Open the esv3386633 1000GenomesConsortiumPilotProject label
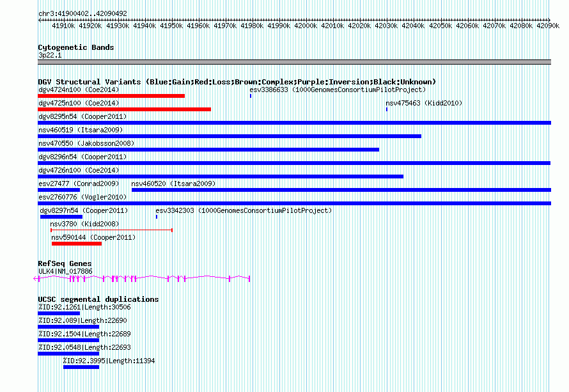The width and height of the screenshot is (569, 392). pyautogui.click(x=338, y=90)
